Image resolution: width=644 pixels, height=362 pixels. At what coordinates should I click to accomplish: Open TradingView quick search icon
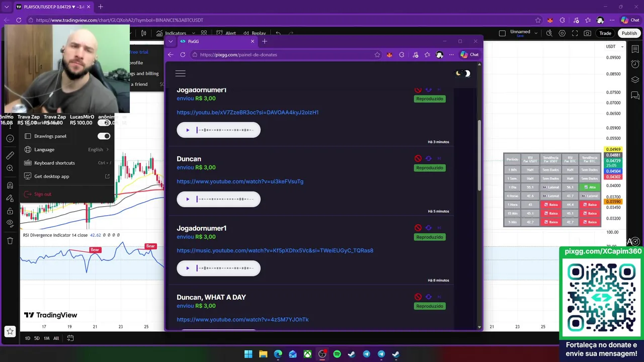(549, 33)
